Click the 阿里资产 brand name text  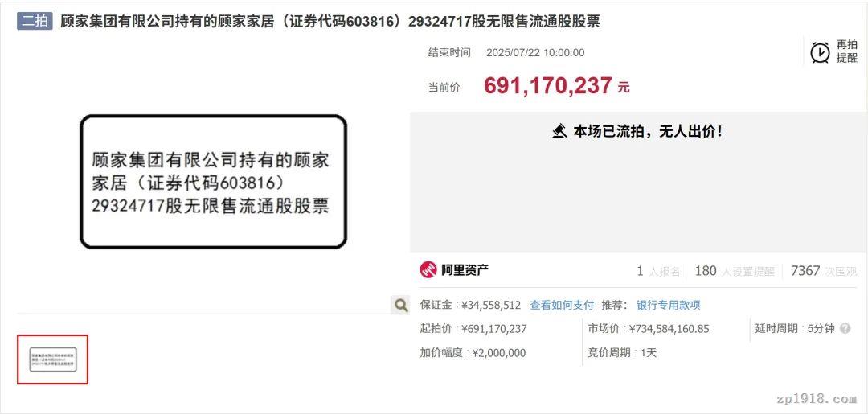pyautogui.click(x=465, y=270)
